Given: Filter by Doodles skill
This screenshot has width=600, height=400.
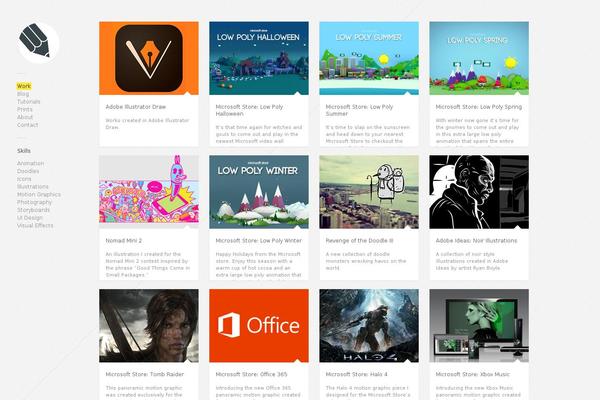Looking at the screenshot, I should coord(28,171).
